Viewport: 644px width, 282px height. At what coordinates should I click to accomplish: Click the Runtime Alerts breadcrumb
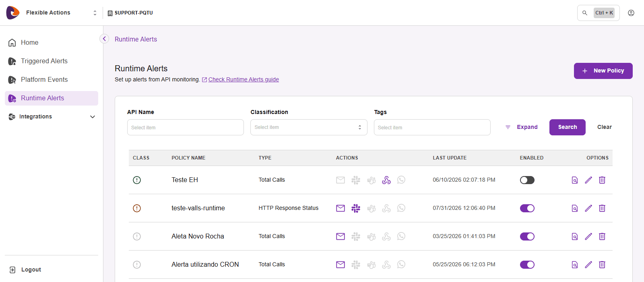coord(136,39)
